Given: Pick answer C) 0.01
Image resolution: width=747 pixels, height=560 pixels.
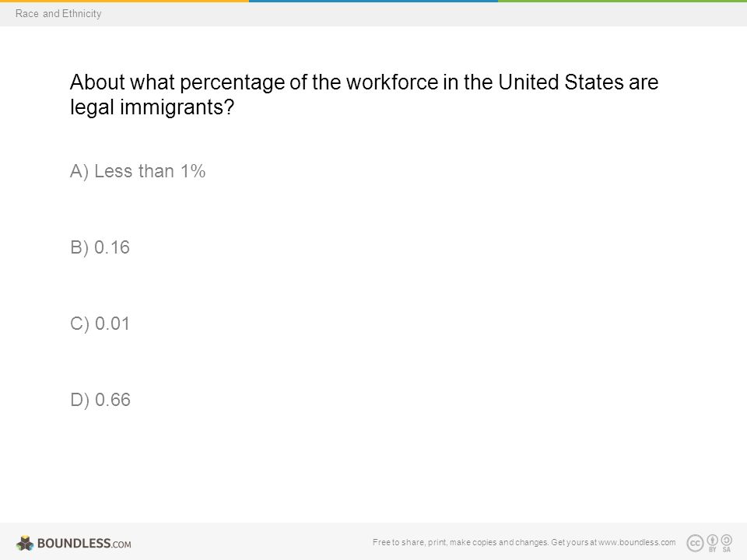Looking at the screenshot, I should (100, 324).
